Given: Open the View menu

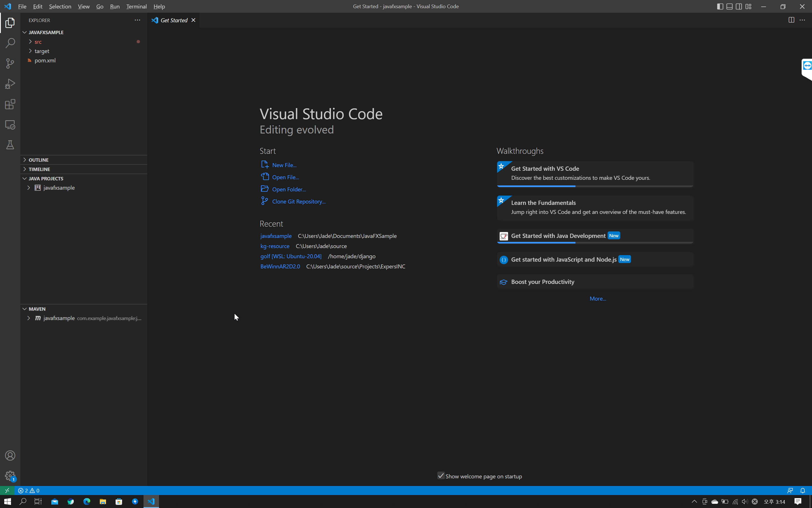Looking at the screenshot, I should pyautogui.click(x=83, y=6).
